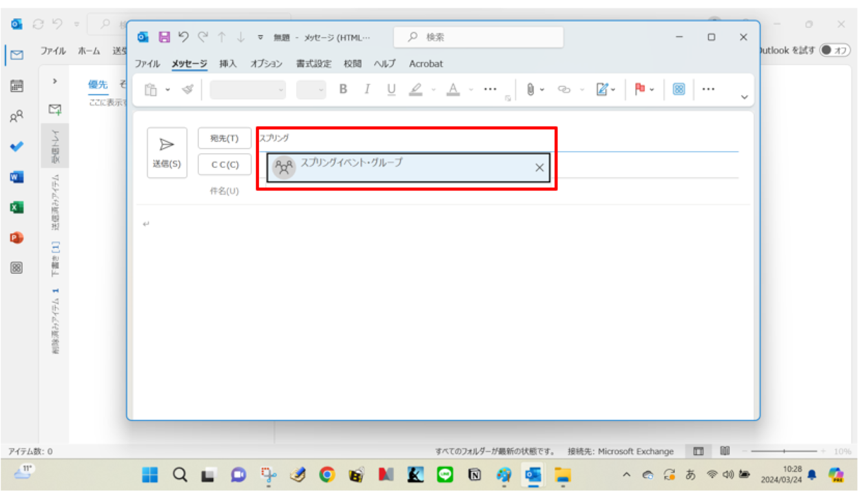
Task: Expand the ribbon with the chevron arrow
Action: pyautogui.click(x=744, y=97)
